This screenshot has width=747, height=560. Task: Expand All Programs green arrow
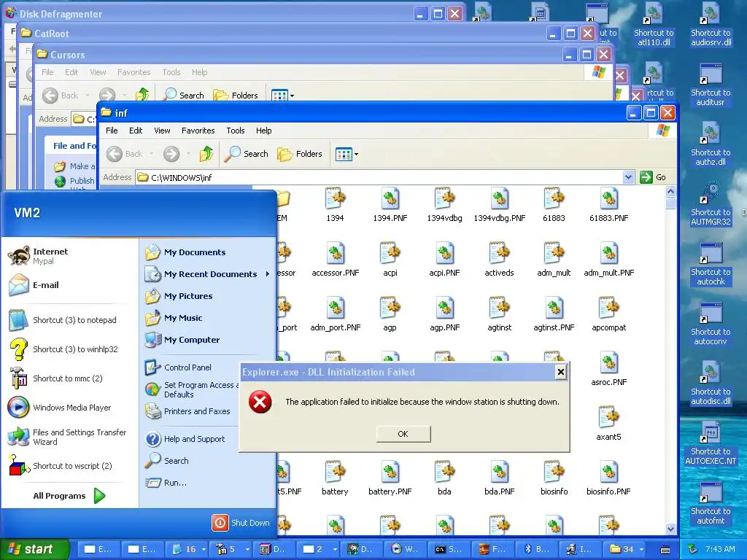tap(99, 496)
